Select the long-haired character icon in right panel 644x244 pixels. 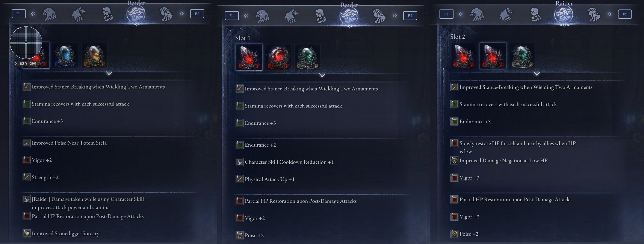point(594,15)
